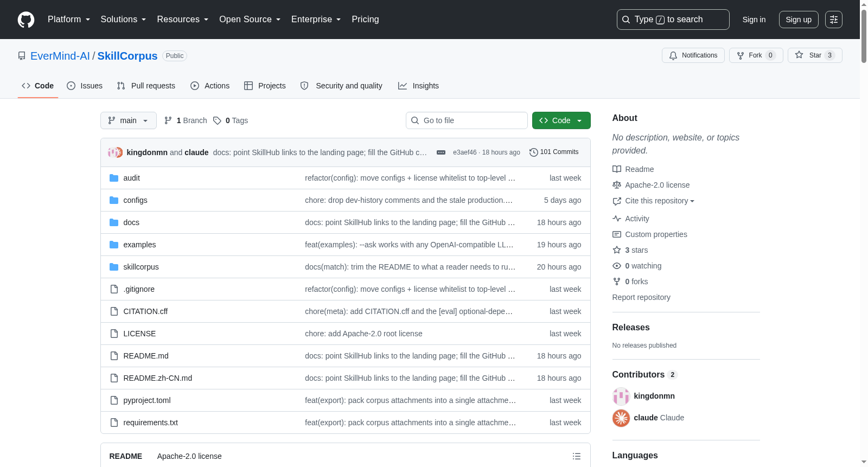Click the Sign up button
This screenshot has width=868, height=467.
pos(799,20)
